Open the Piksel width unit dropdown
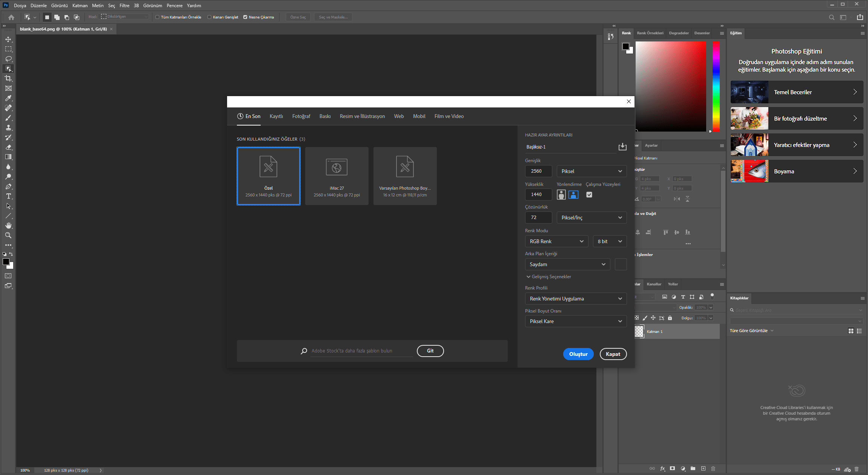The height and width of the screenshot is (475, 868). click(x=591, y=171)
